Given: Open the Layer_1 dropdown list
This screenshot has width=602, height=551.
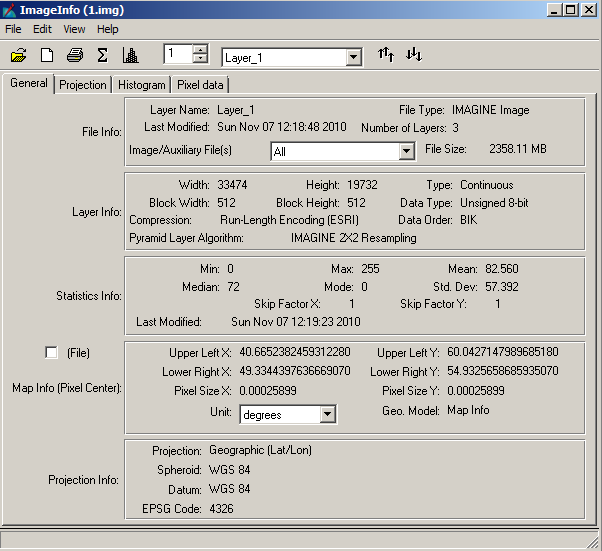Looking at the screenshot, I should (353, 58).
